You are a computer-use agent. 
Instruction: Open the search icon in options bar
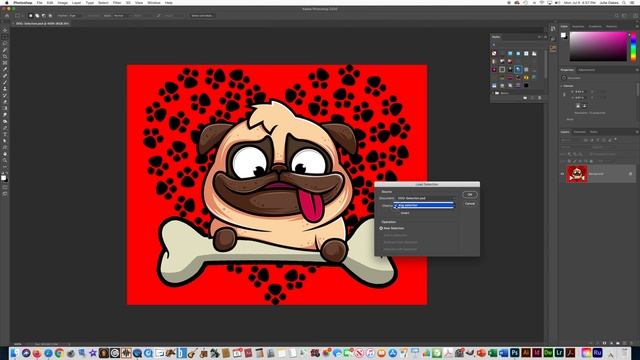pos(617,16)
